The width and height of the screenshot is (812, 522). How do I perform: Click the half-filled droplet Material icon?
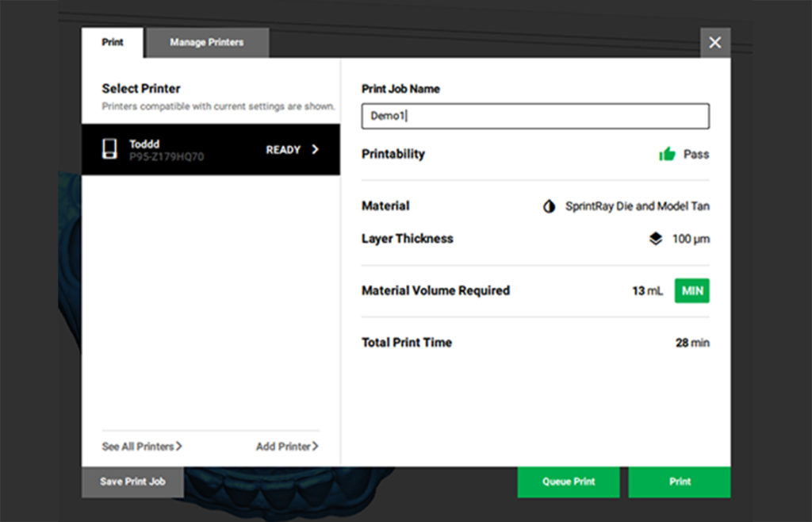click(549, 206)
